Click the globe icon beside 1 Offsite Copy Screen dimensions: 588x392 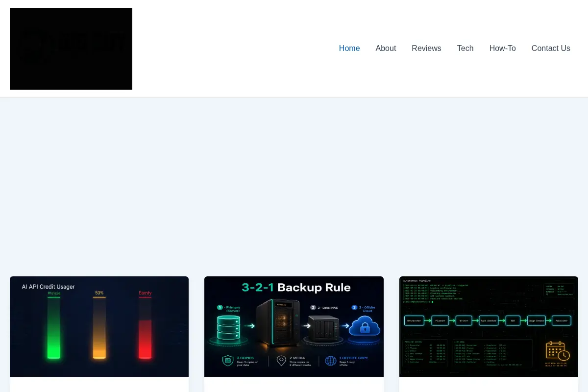pos(331,361)
